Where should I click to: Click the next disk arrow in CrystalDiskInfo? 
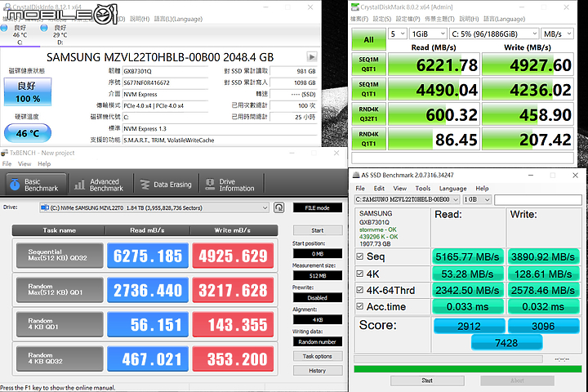(x=312, y=56)
